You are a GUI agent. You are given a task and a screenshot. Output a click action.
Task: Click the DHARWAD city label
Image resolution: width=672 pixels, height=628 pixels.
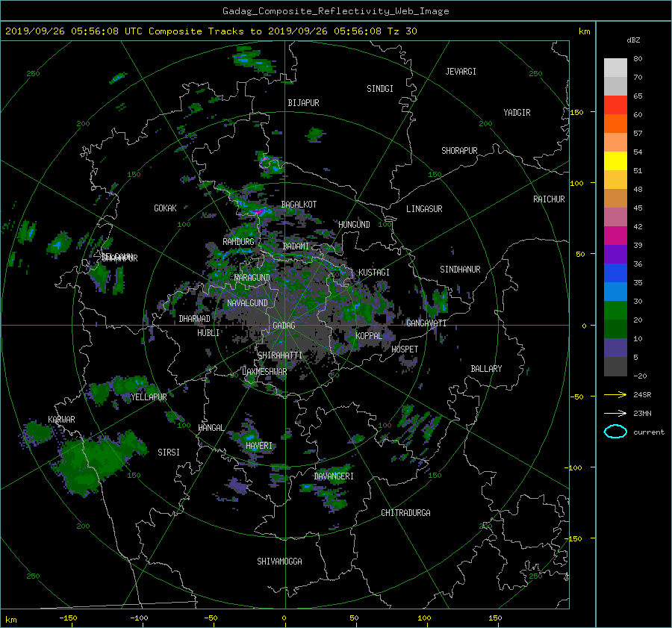[x=195, y=319]
